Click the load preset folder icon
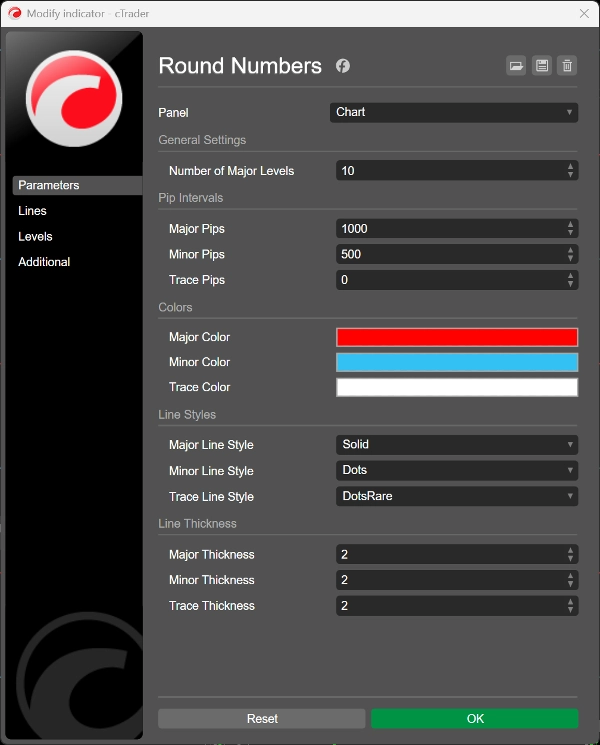Screen dimensions: 600x745 click(516, 66)
